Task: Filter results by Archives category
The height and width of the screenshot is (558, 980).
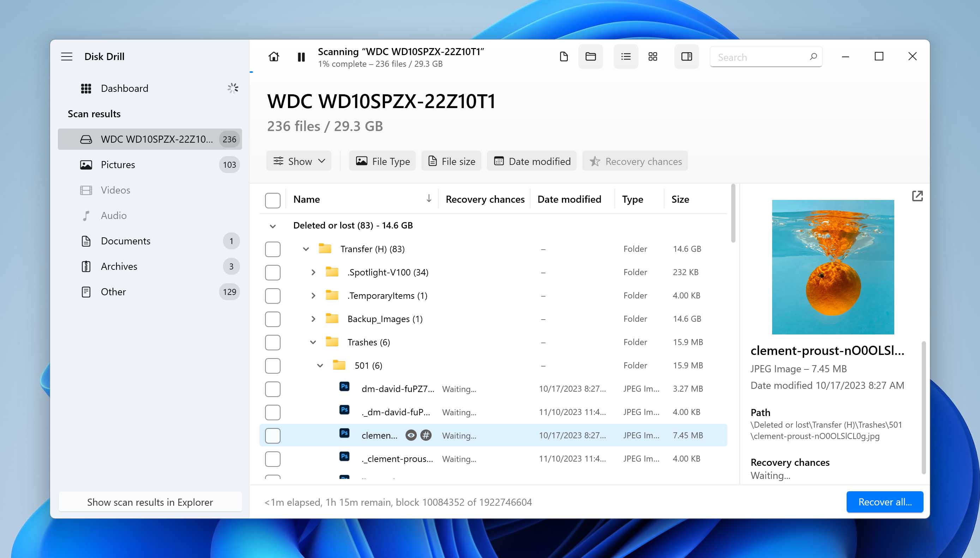Action: [150, 266]
